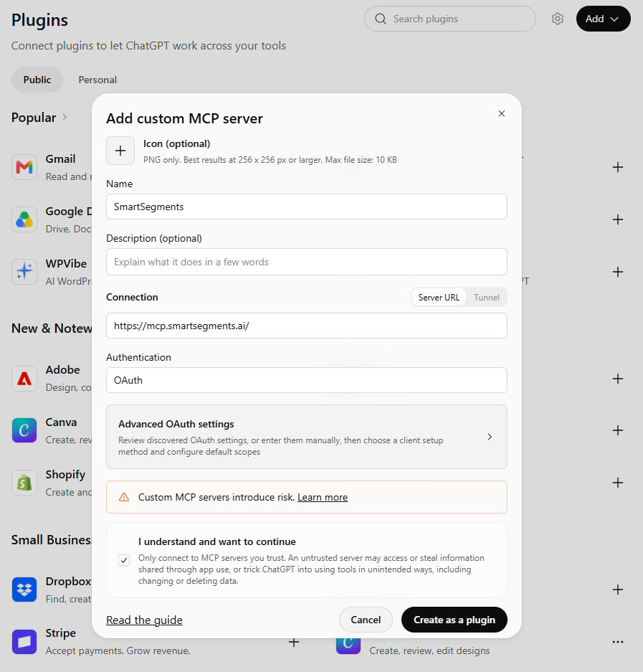Click the Stripe plugin name
This screenshot has height=672, width=643.
click(61, 633)
